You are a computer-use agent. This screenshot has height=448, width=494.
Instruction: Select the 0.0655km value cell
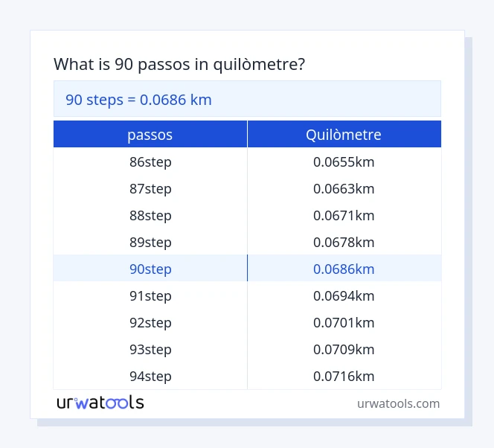click(x=344, y=161)
